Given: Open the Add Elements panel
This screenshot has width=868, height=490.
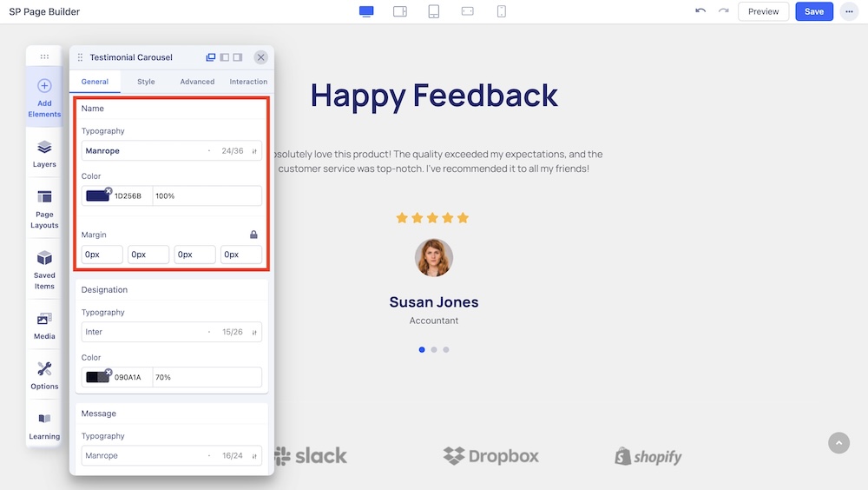Looking at the screenshot, I should [x=44, y=96].
